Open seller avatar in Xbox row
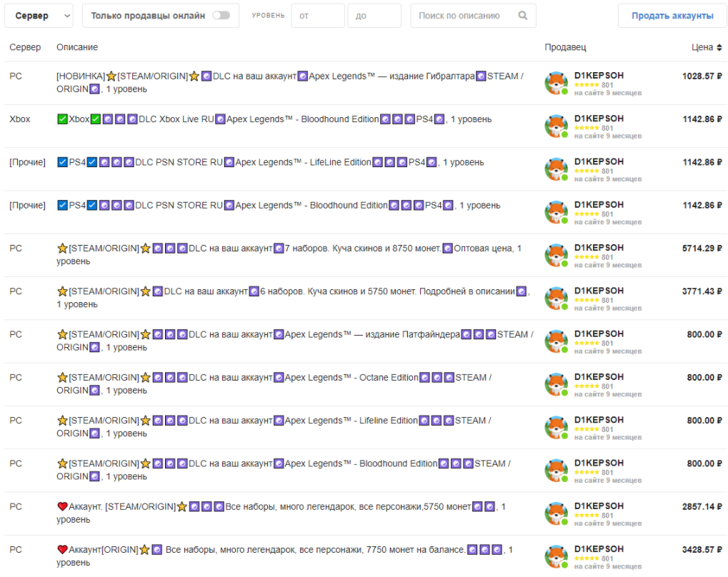 [x=557, y=126]
